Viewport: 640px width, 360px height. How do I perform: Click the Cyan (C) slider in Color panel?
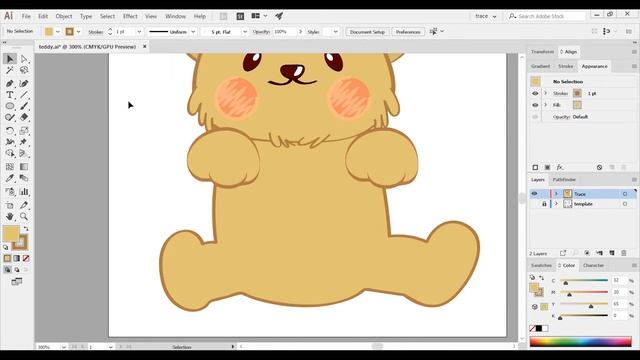pyautogui.click(x=584, y=280)
